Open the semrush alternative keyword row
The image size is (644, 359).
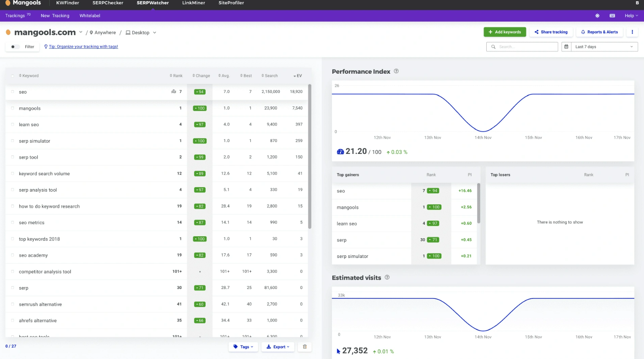point(156,304)
